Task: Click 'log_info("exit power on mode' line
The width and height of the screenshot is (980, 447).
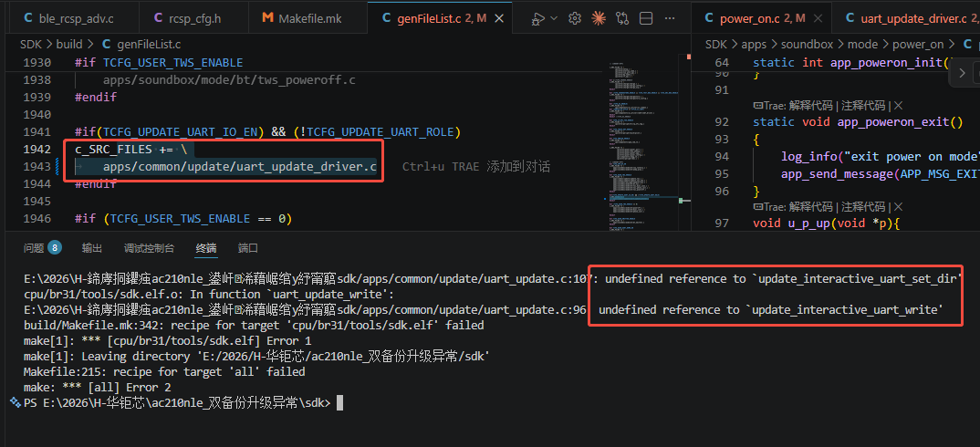Action: click(x=880, y=156)
